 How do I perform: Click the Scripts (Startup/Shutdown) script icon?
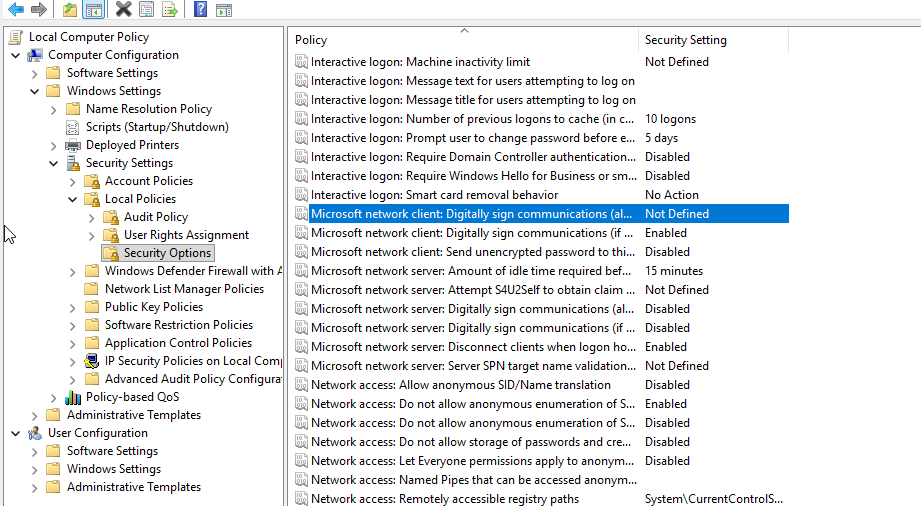coord(73,127)
